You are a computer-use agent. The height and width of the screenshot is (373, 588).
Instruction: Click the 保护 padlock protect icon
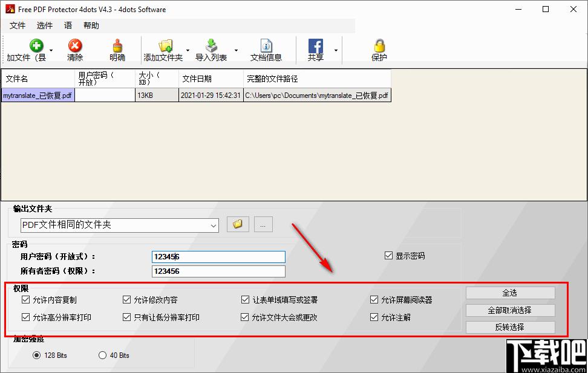(x=379, y=46)
